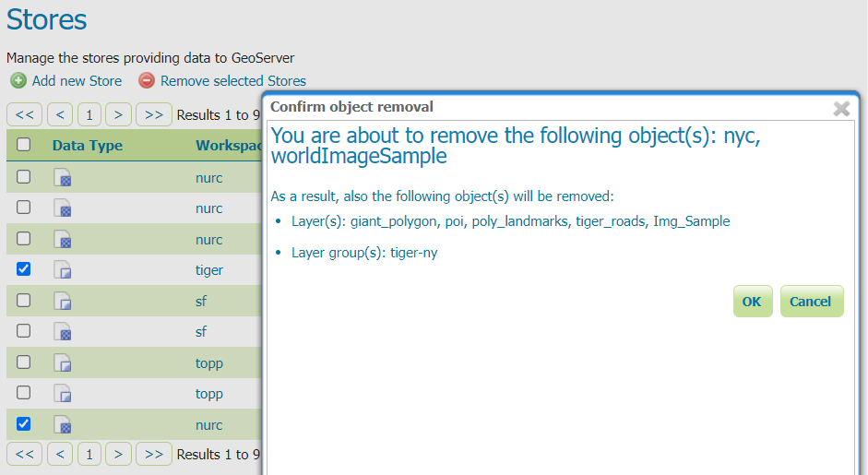
Task: Toggle the select-all checkbox in table header
Action: [x=24, y=145]
